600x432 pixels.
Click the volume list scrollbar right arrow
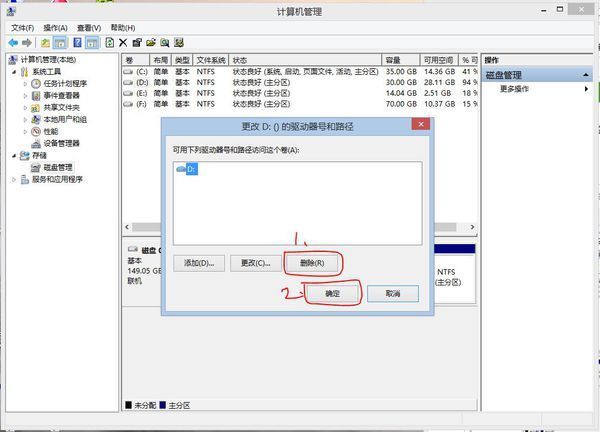(472, 227)
